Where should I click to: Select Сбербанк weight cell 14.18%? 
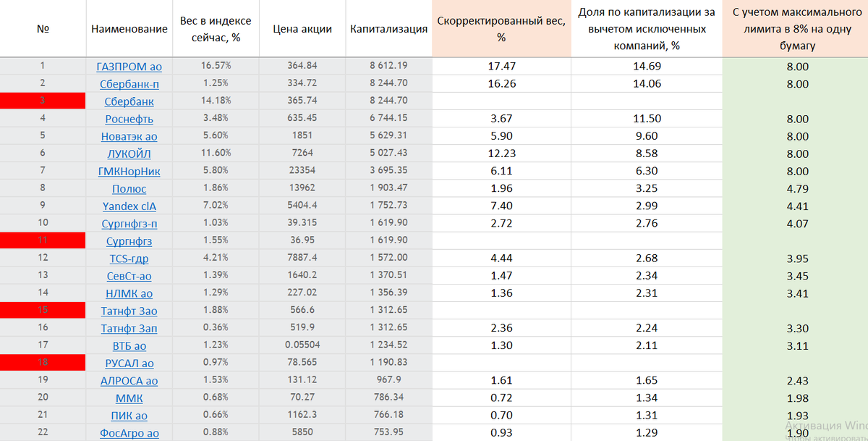216,101
